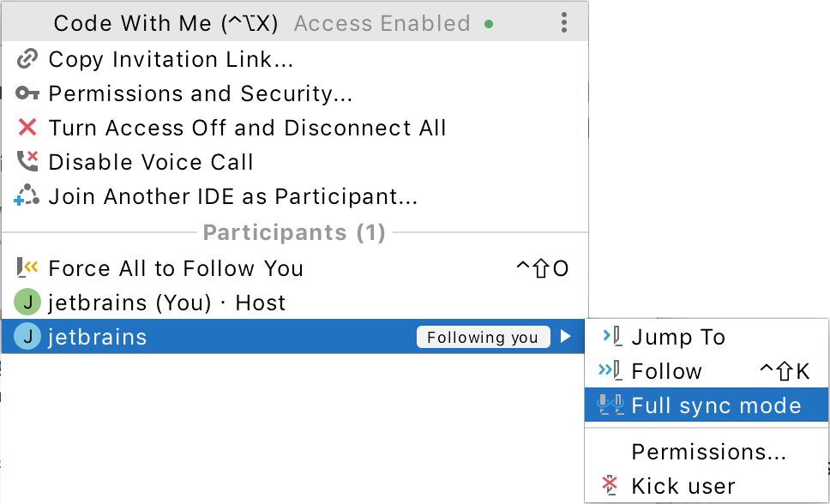Click the Copy Invitation Link chain icon
830x504 pixels.
tap(28, 59)
